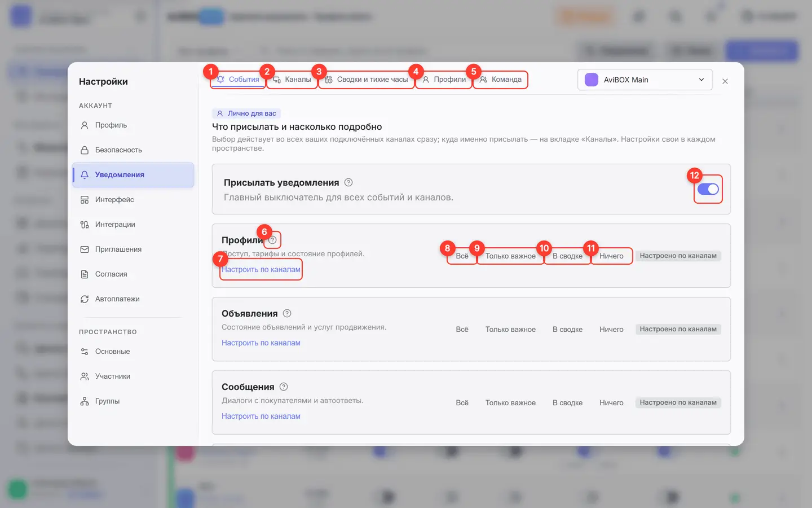Open the AviBOX Main workspace dropdown
The image size is (812, 508).
tap(645, 80)
